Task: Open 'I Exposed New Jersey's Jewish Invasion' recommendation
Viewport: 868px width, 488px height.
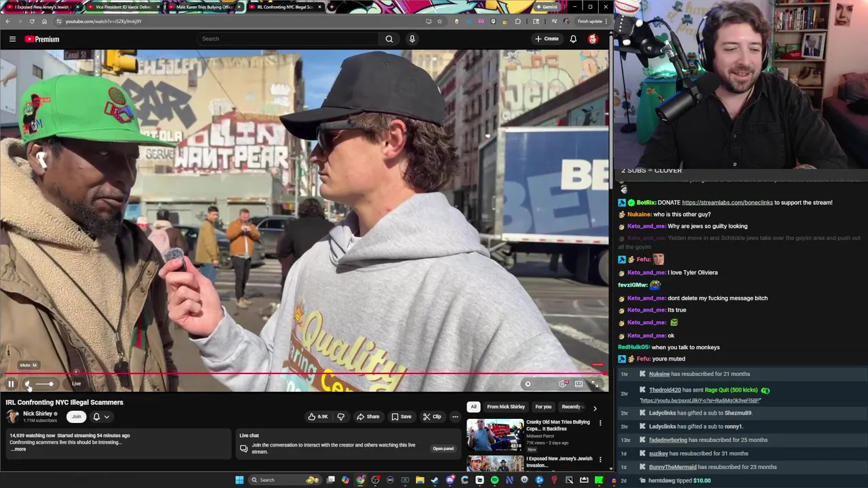Action: pos(559,462)
